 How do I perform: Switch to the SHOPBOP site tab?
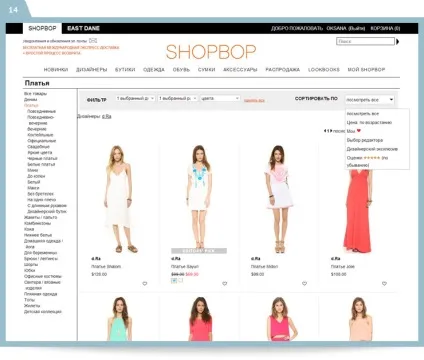[42, 28]
